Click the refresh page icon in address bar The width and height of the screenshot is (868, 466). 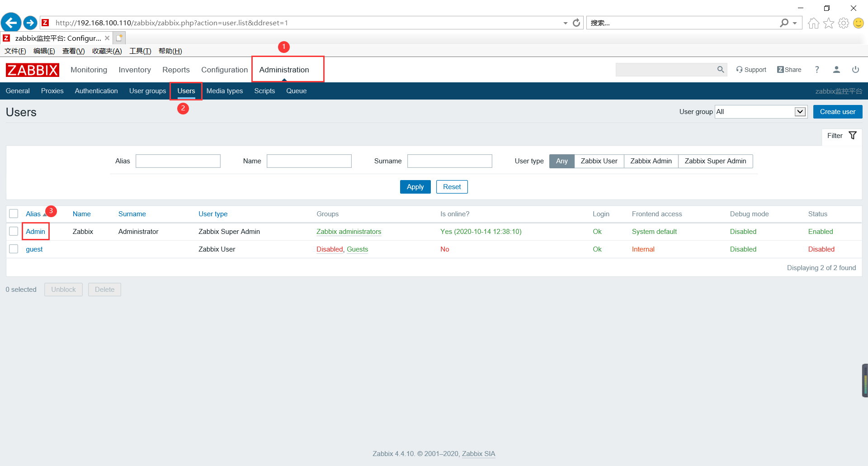[576, 23]
